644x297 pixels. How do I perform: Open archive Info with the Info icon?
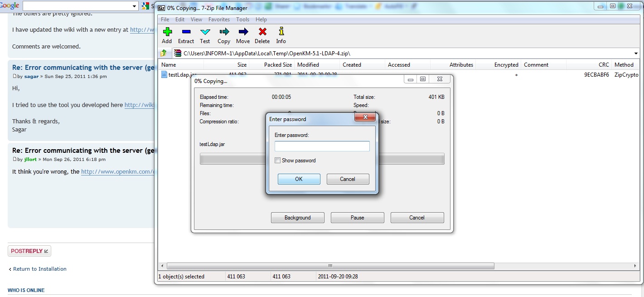(x=281, y=34)
